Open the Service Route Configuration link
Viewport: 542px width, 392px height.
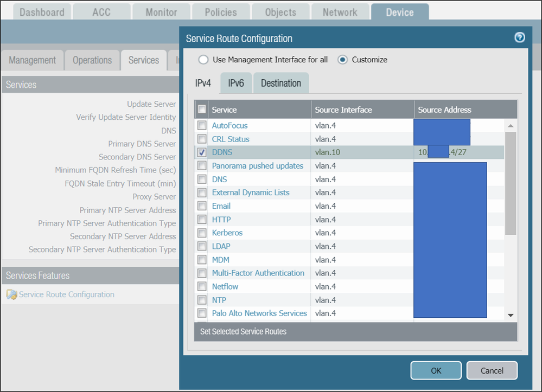tap(67, 294)
